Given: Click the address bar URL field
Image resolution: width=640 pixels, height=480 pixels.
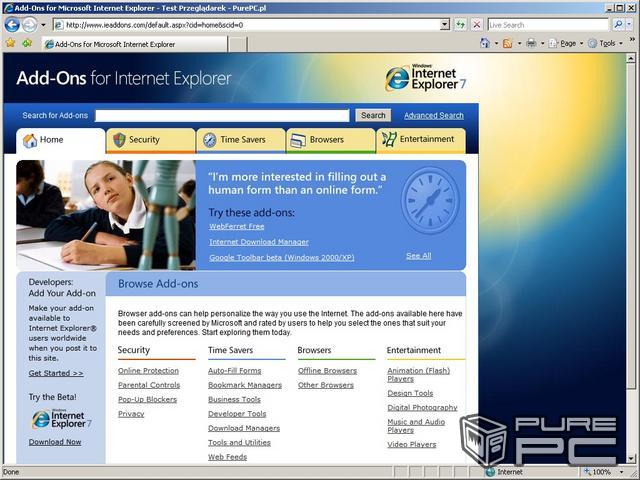Looking at the screenshot, I should (247, 25).
